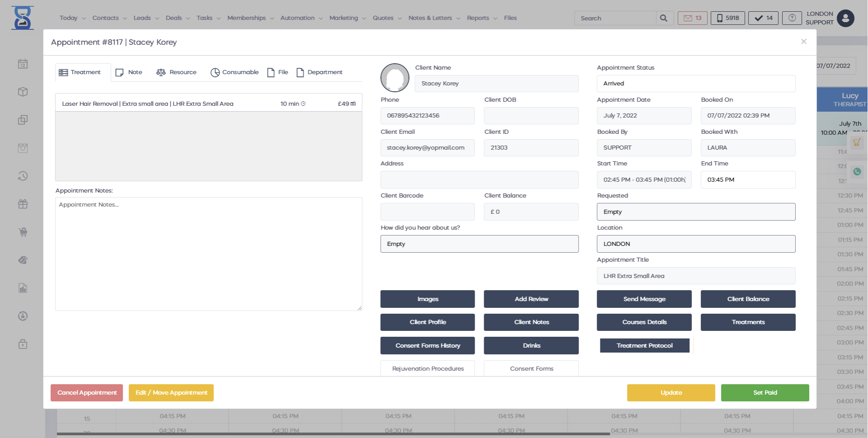This screenshot has height=438, width=868.
Task: Open Consent Forms History
Action: 427,346
